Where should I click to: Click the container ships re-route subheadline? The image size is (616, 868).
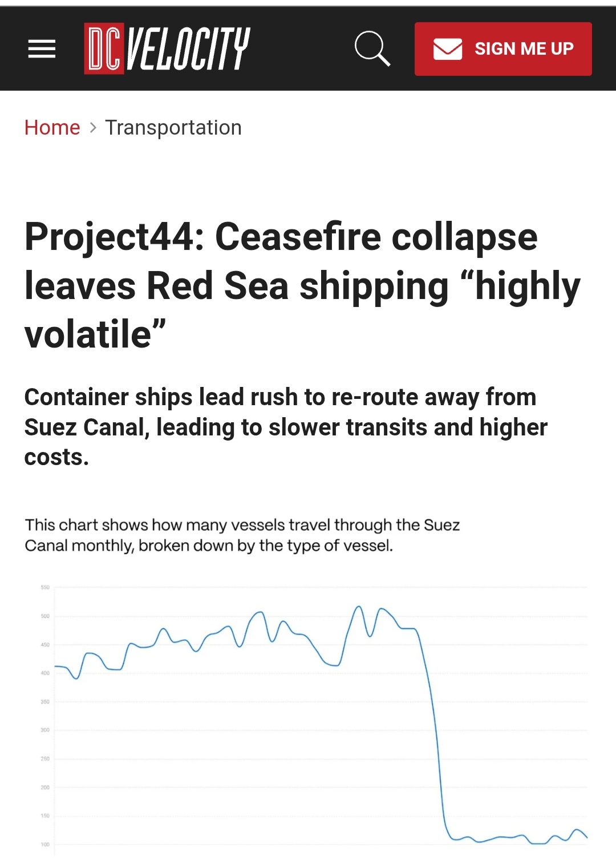pyautogui.click(x=286, y=427)
